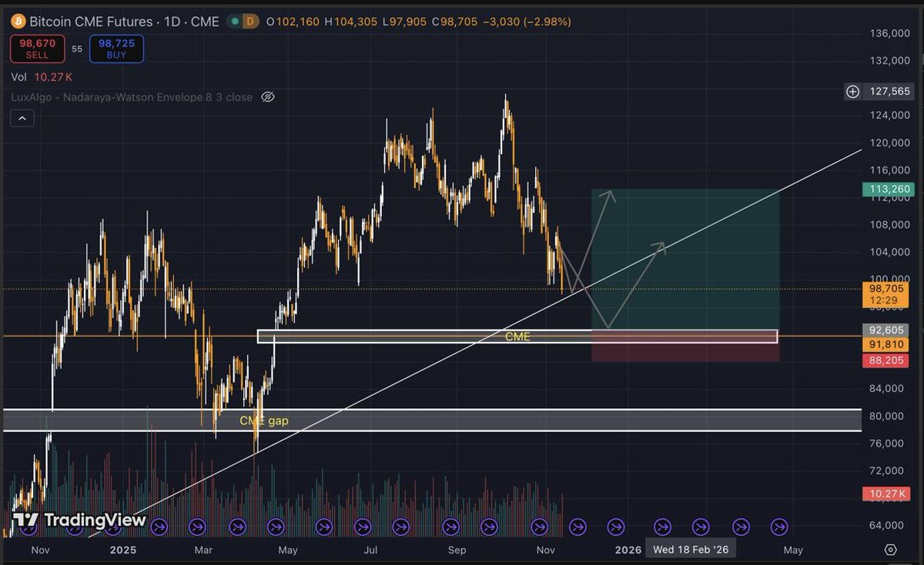Viewport: 924px width, 565px height.
Task: Click the orange D delayed-data badge
Action: [251, 22]
